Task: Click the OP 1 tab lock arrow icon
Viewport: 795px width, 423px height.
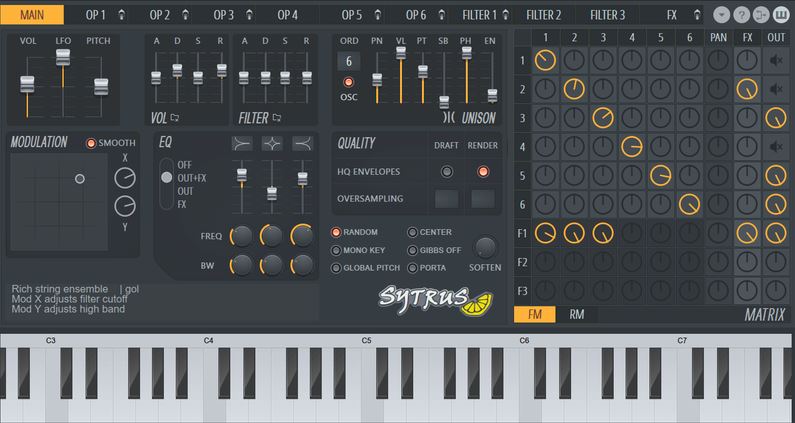Action: 122,15
